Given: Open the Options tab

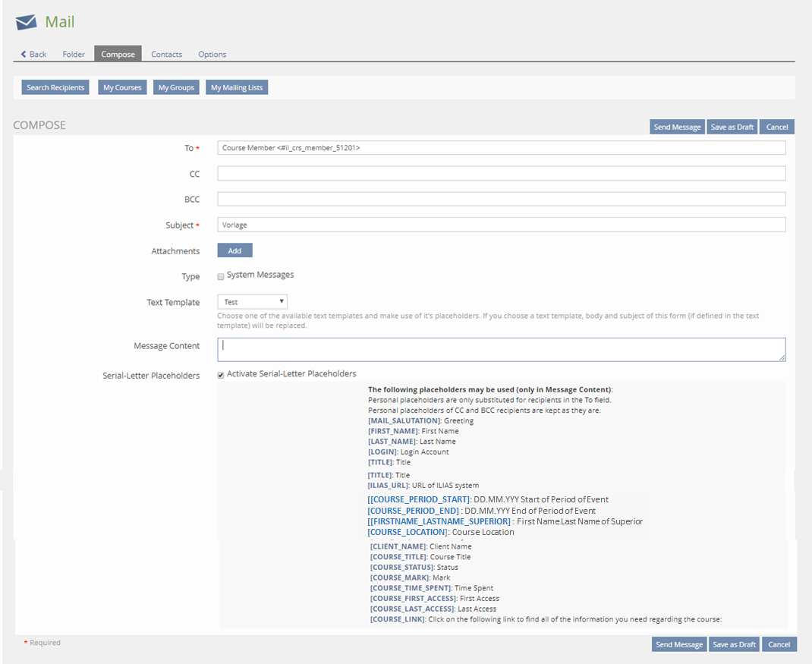Looking at the screenshot, I should pos(212,54).
